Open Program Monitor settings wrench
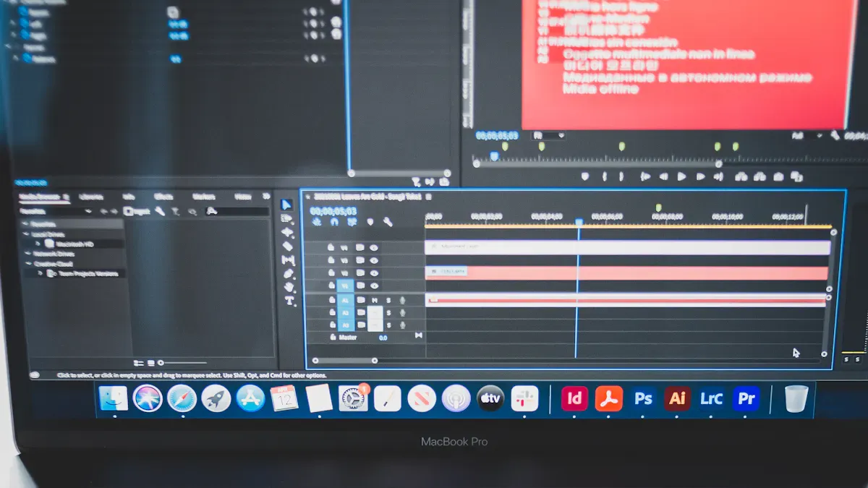The height and width of the screenshot is (488, 868). point(835,135)
